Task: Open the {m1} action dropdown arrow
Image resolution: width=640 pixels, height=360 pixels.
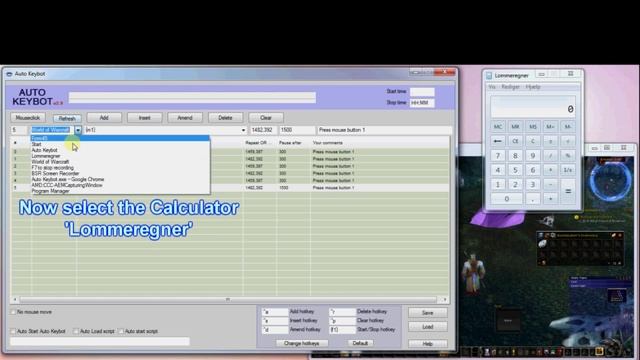Action: coord(243,130)
